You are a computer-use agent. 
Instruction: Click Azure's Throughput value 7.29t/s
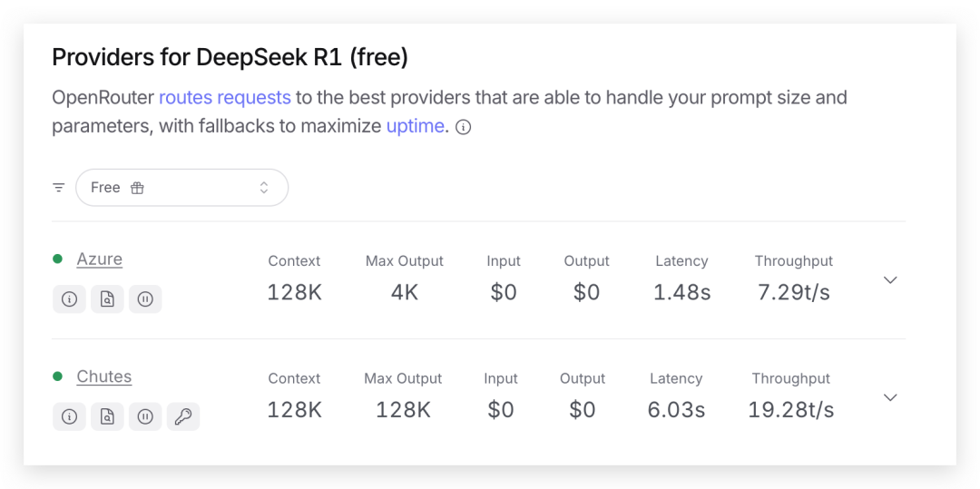[793, 292]
